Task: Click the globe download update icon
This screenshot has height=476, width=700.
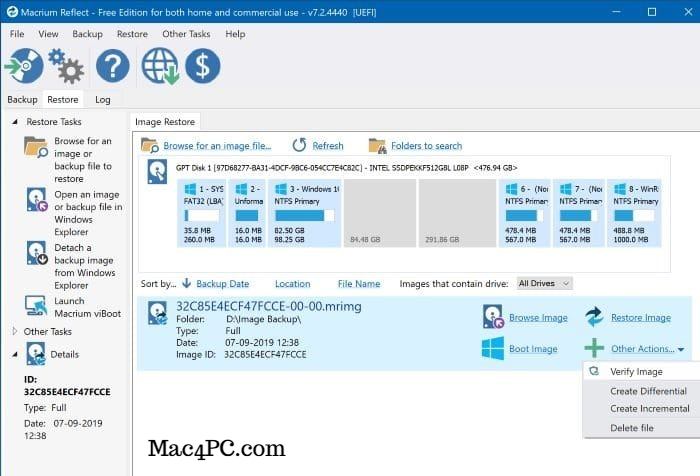Action: tap(161, 67)
